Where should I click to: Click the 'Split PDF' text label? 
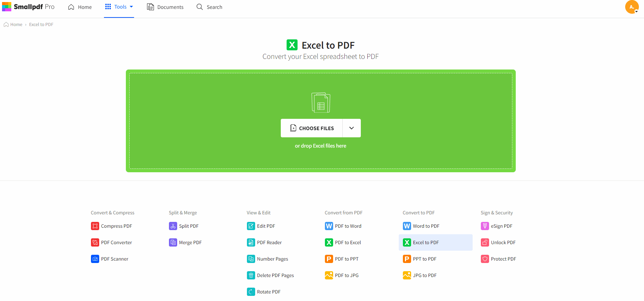[189, 226]
